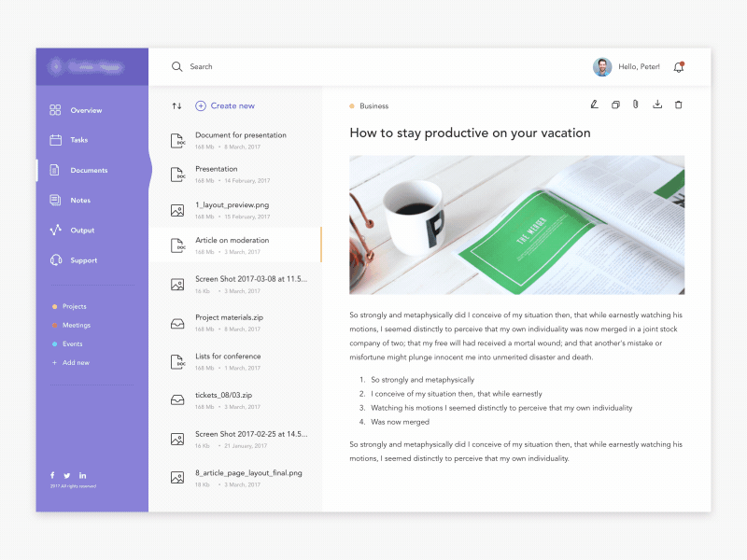This screenshot has height=560, width=747.
Task: Toggle the document list sort order
Action: [176, 105]
